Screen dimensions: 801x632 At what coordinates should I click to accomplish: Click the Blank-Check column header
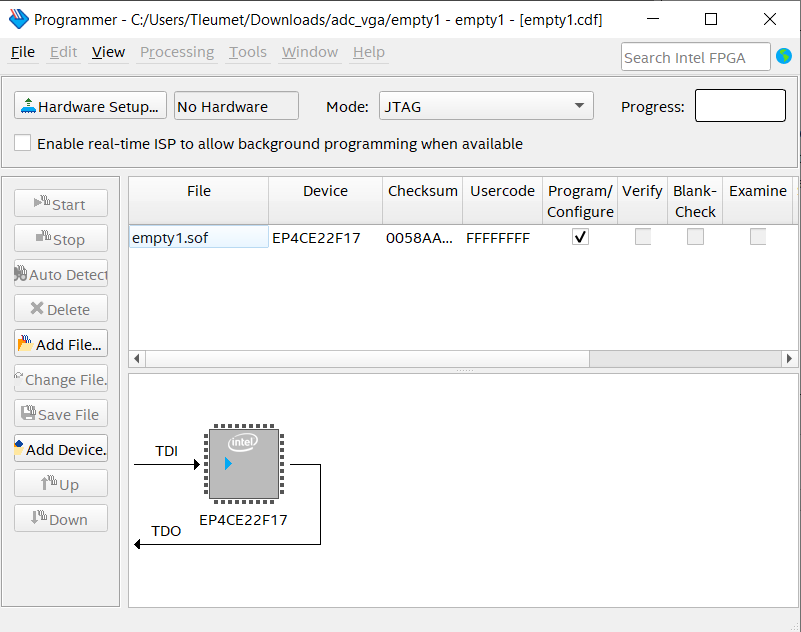695,200
